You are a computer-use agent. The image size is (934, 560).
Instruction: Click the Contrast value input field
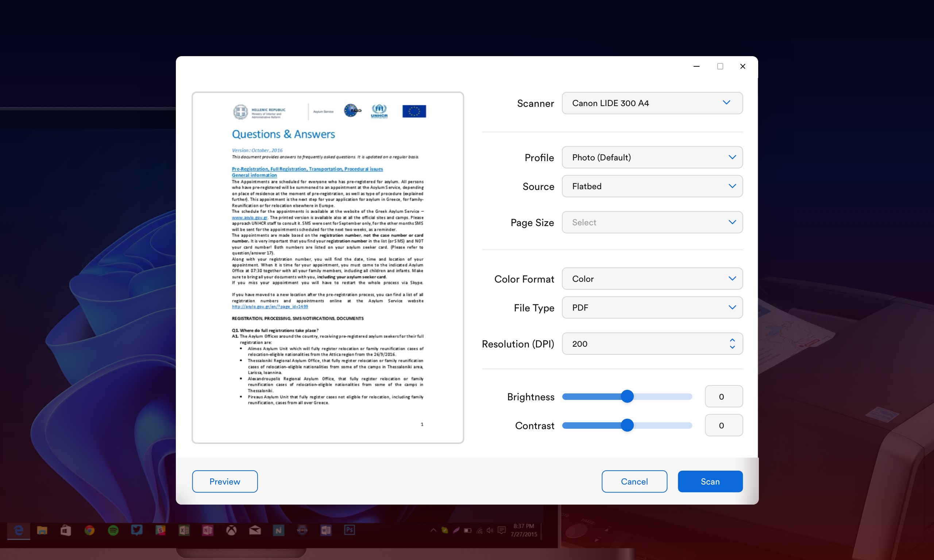pyautogui.click(x=723, y=425)
